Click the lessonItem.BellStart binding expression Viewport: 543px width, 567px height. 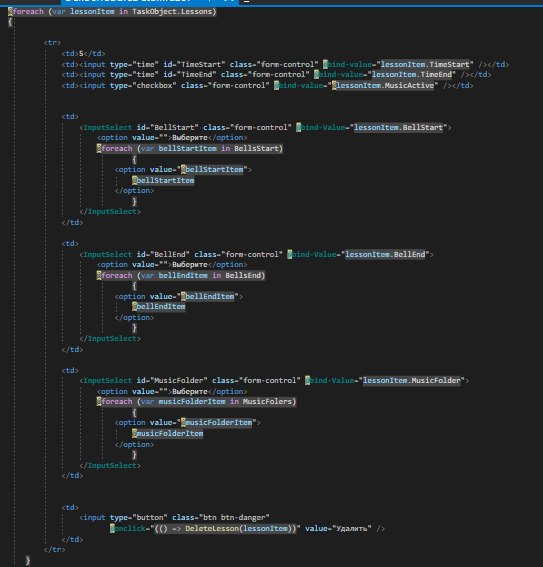pos(398,127)
